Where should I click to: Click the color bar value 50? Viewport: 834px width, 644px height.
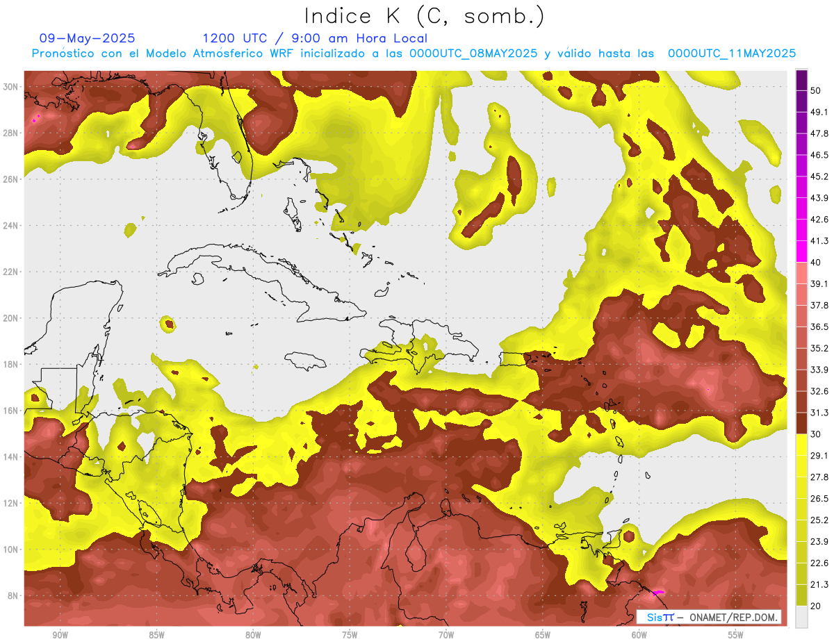click(817, 90)
